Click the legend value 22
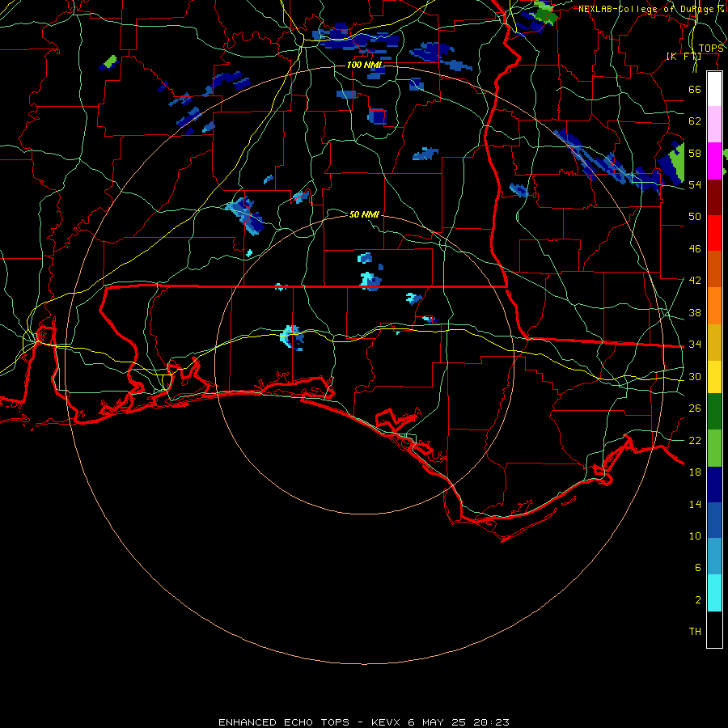728x728 pixels. pos(695,440)
